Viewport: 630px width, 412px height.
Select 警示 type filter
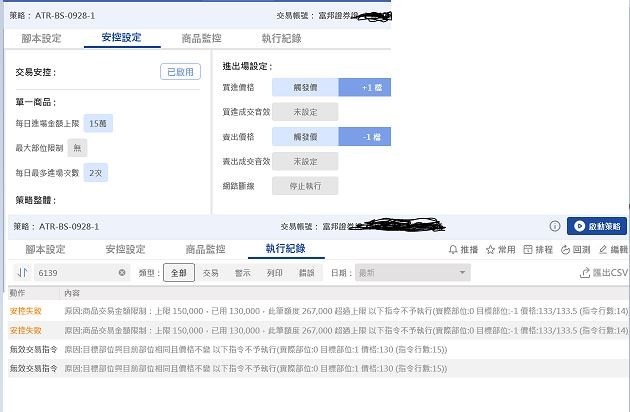pos(243,273)
